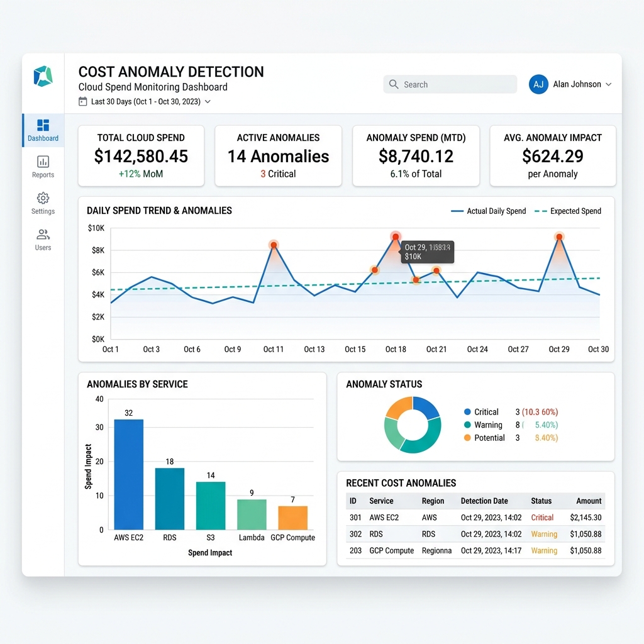Screen dimensions: 644x644
Task: Click the '3 Critical' text in Active Anomalies
Action: tap(278, 174)
